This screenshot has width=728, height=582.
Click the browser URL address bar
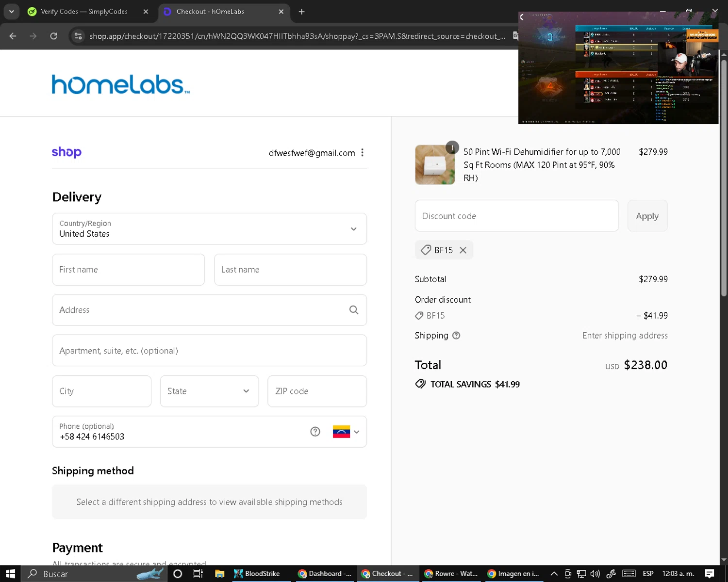pyautogui.click(x=297, y=36)
